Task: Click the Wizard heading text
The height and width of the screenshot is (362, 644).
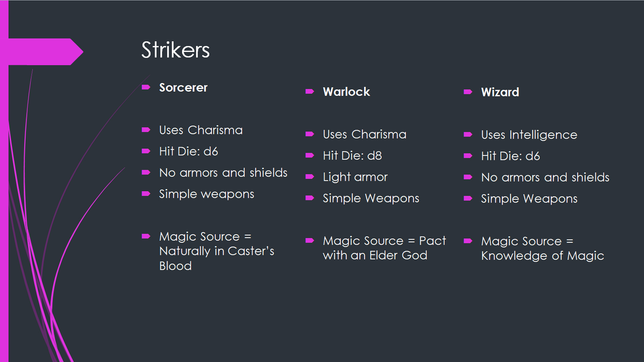Action: tap(500, 92)
